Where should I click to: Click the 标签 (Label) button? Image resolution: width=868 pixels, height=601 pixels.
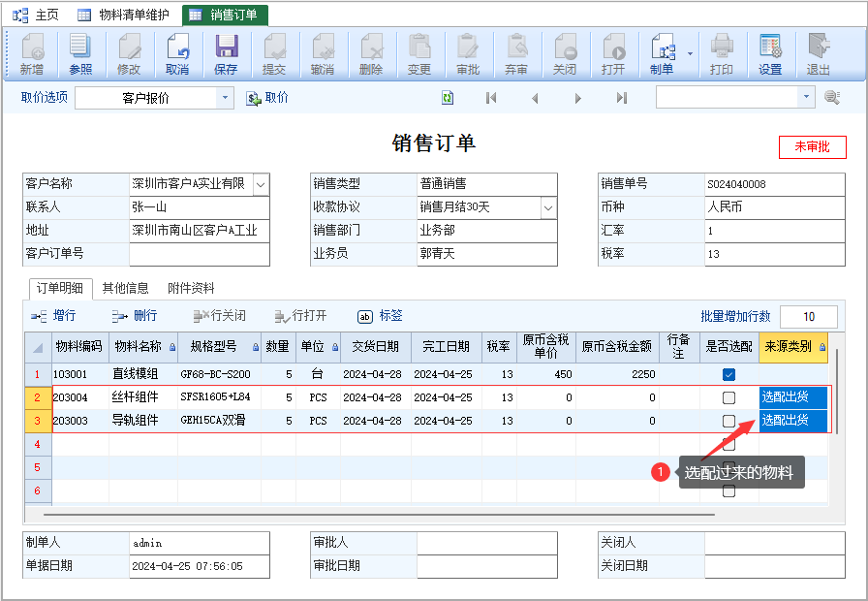[380, 316]
